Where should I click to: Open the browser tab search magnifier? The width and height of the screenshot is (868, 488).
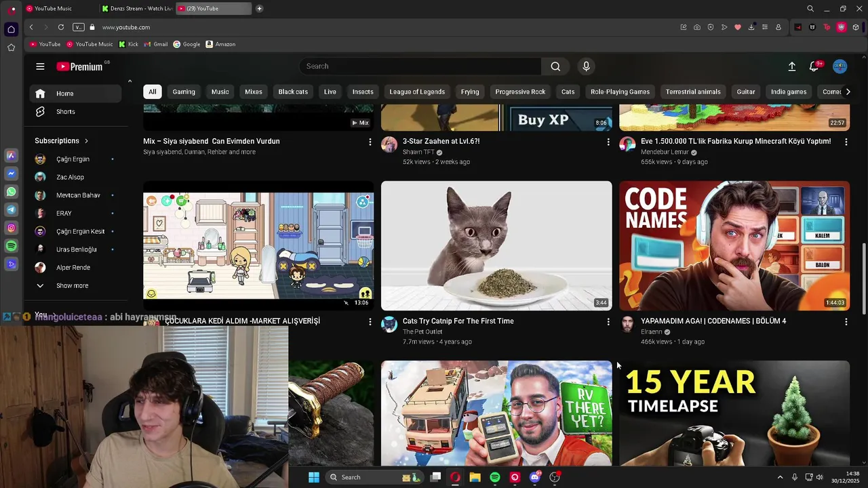click(810, 9)
